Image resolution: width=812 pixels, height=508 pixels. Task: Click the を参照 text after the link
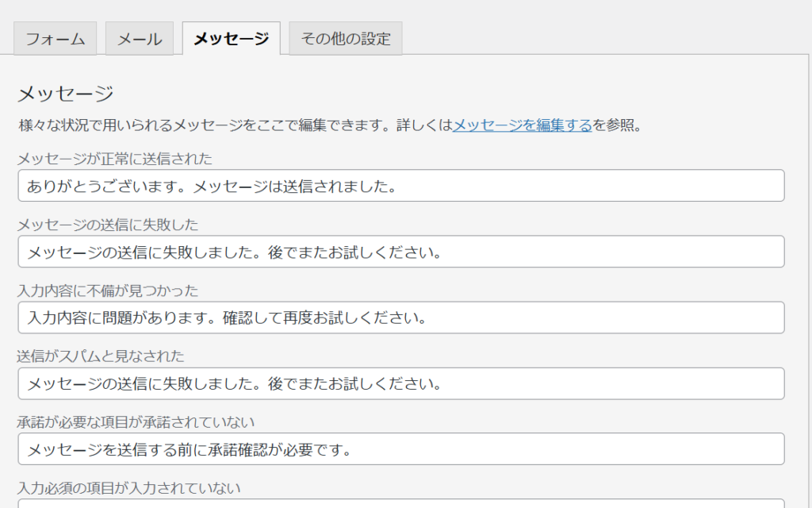pyautogui.click(x=615, y=125)
